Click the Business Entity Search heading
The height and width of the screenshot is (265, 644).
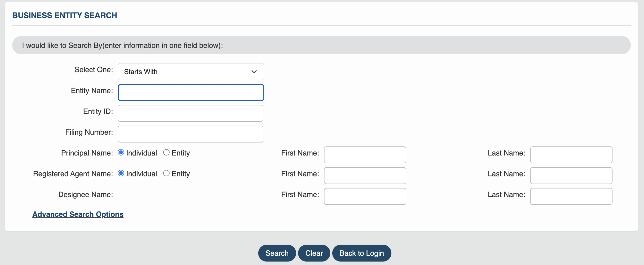pyautogui.click(x=65, y=15)
